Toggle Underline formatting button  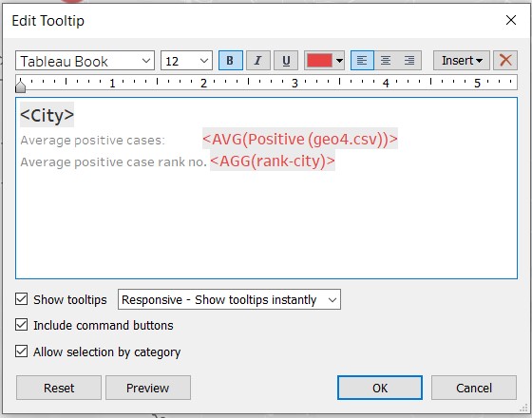[286, 61]
